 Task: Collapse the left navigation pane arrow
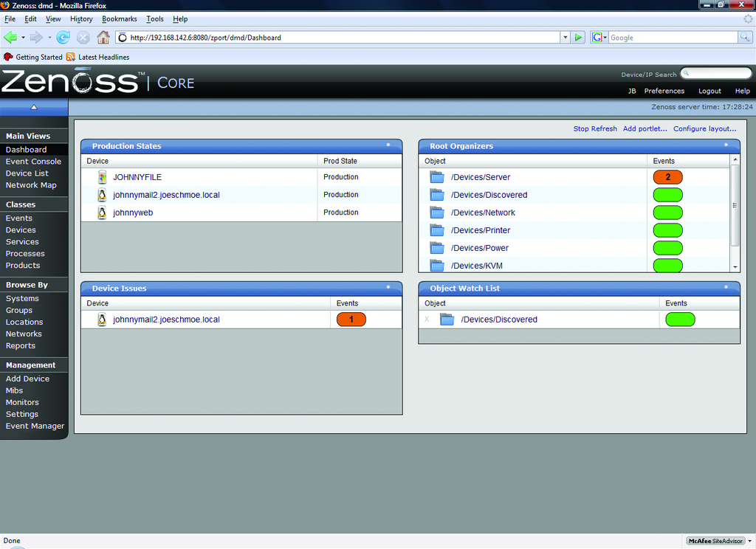(x=34, y=107)
